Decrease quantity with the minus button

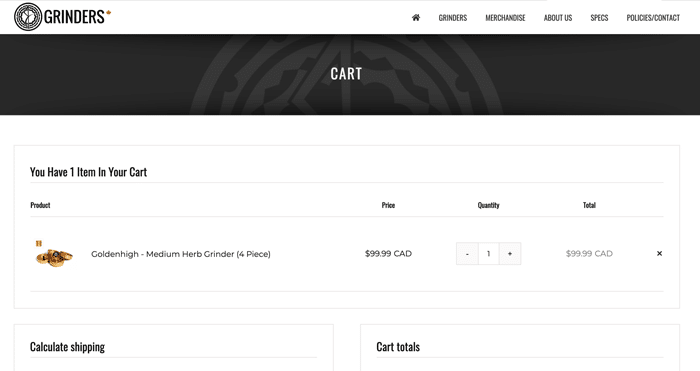click(467, 254)
